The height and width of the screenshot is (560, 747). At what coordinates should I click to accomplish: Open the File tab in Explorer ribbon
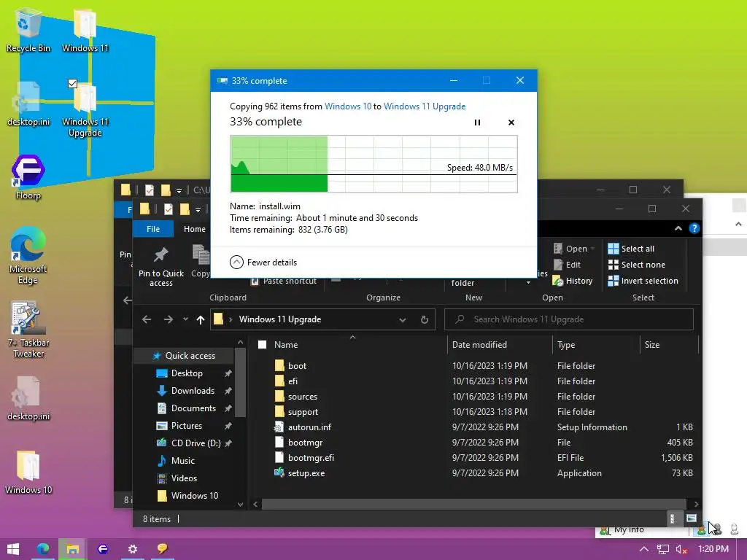point(153,229)
